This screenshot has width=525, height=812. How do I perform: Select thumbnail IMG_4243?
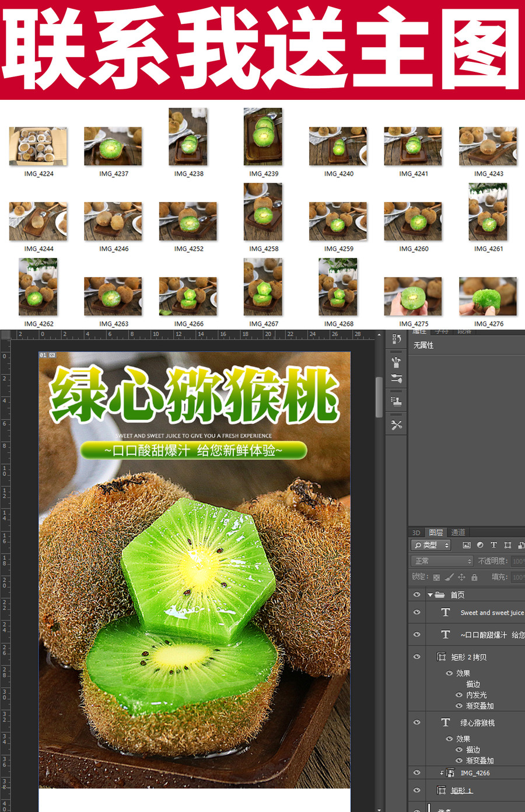[488, 146]
